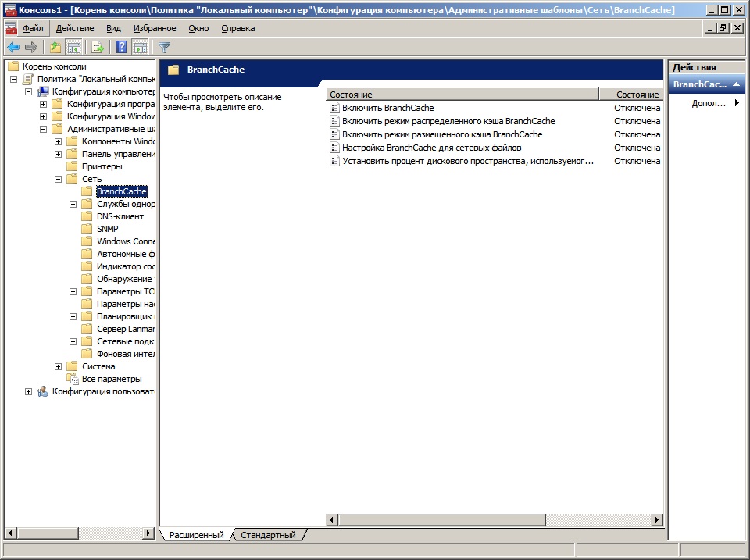The image size is (750, 560).
Task: Expand the 'Конфигурация пользоват...' node
Action: pos(29,391)
